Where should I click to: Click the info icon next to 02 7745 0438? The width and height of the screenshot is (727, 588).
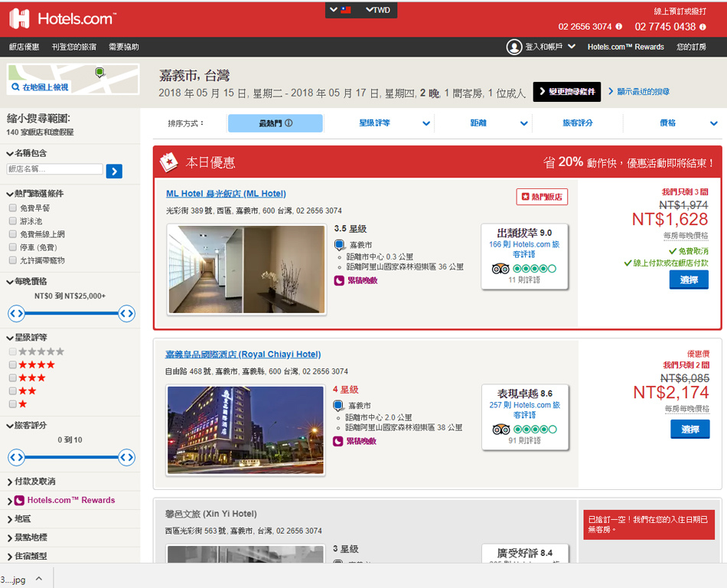(x=703, y=27)
